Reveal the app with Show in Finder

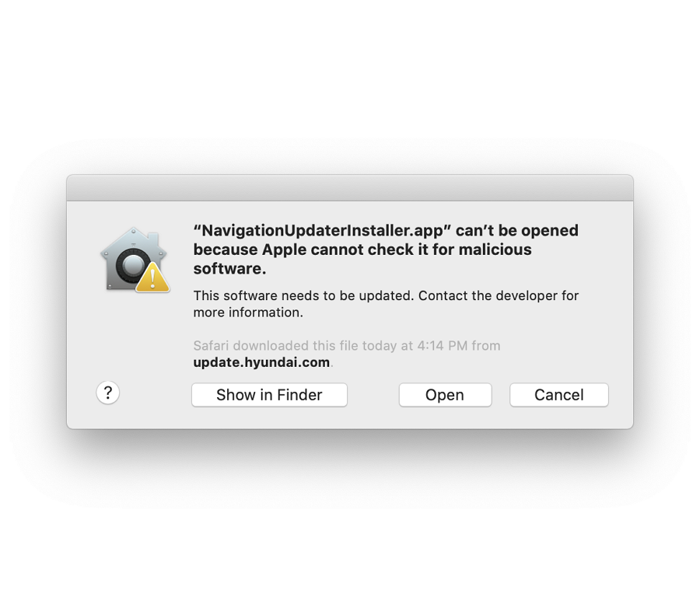pyautogui.click(x=269, y=395)
